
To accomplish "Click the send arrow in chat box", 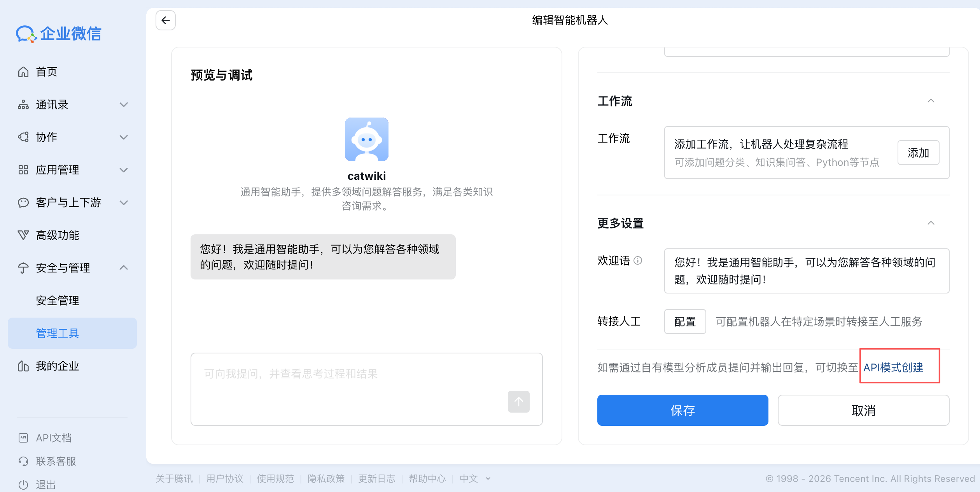I will tap(518, 401).
